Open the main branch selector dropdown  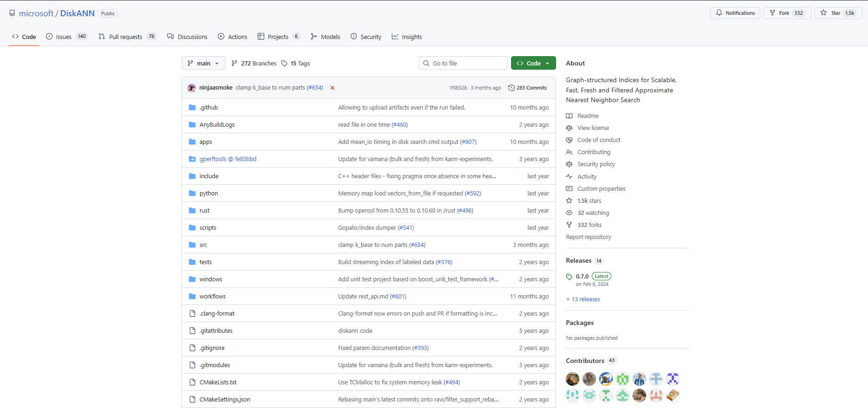click(x=203, y=63)
